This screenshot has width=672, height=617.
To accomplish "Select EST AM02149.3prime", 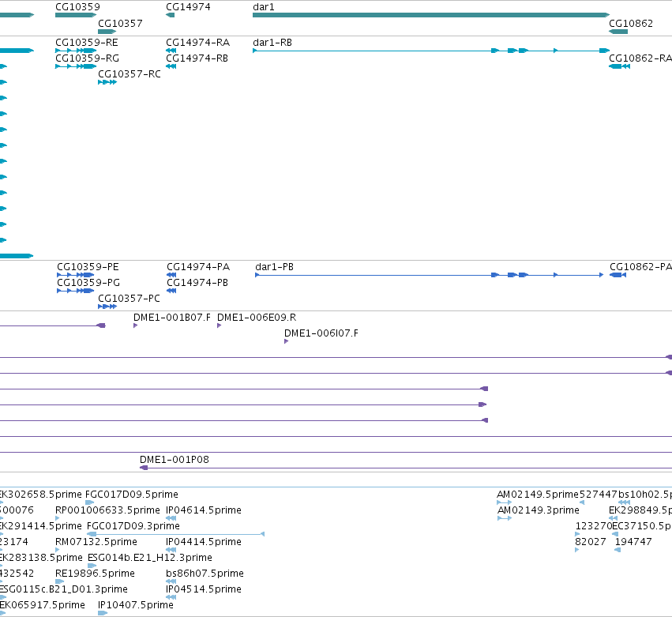I will [x=539, y=510].
